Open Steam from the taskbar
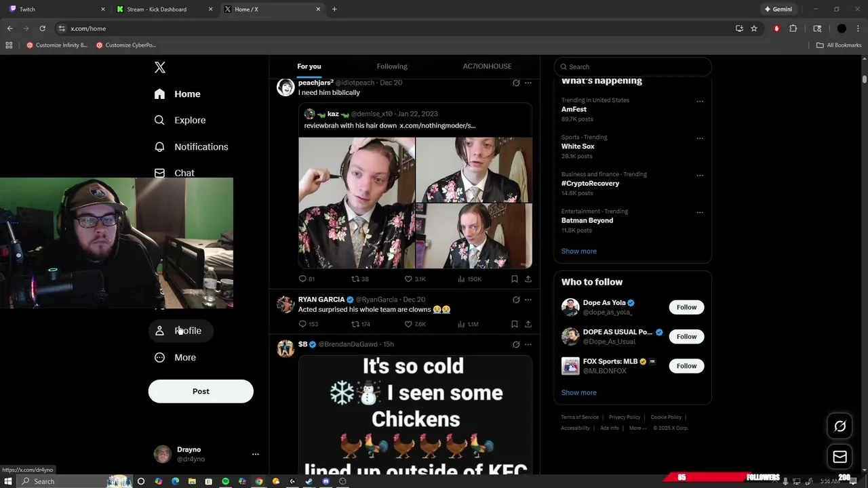868x488 pixels. tap(309, 481)
